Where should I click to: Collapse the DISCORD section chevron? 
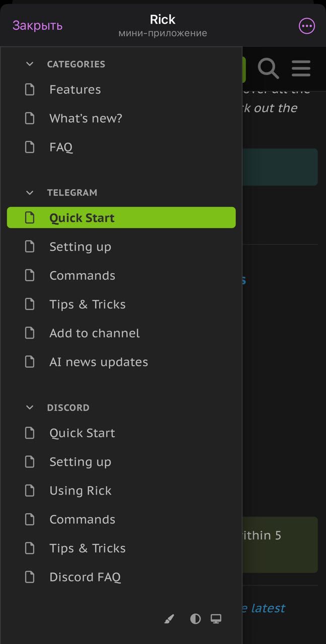[x=29, y=407]
